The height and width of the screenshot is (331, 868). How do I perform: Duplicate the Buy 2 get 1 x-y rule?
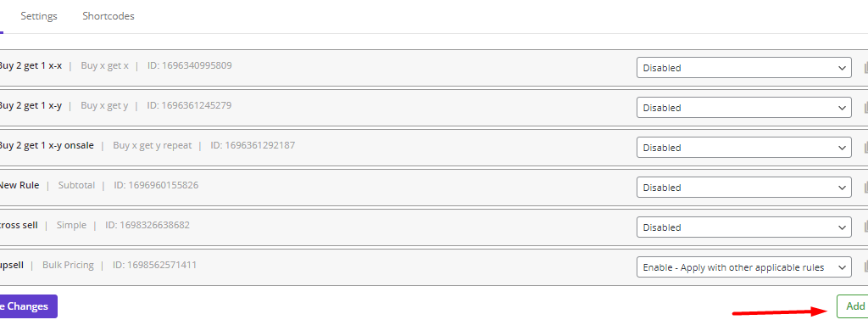(x=865, y=108)
